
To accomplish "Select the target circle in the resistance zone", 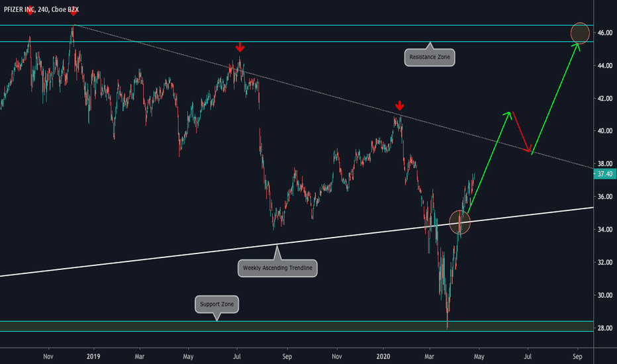I will coord(580,34).
